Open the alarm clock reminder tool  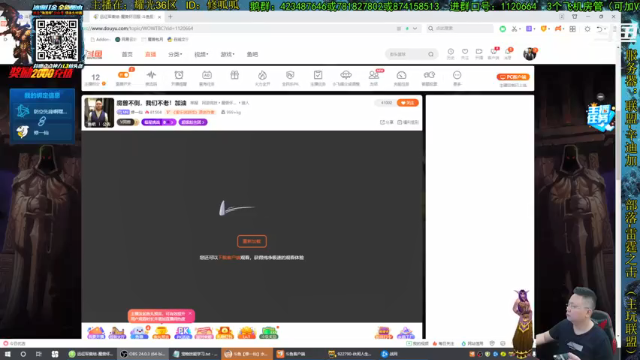[179, 75]
